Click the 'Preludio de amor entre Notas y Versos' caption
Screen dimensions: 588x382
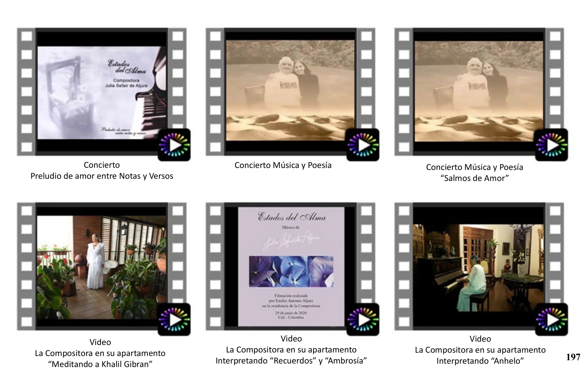point(102,176)
